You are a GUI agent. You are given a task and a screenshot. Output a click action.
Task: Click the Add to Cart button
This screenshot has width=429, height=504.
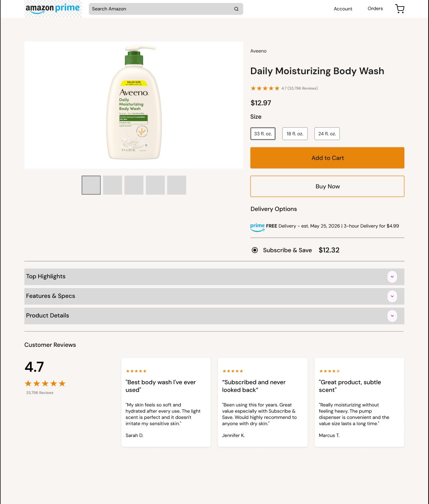tap(327, 158)
